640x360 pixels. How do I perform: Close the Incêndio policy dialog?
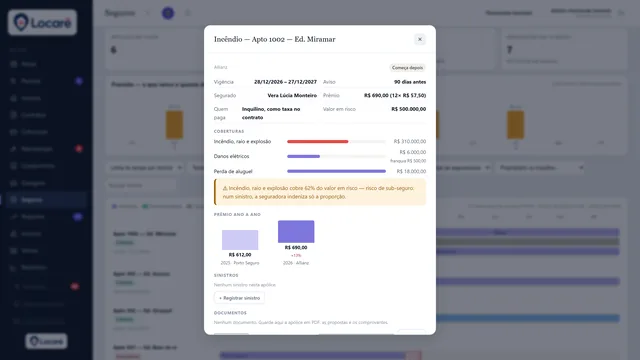click(420, 39)
